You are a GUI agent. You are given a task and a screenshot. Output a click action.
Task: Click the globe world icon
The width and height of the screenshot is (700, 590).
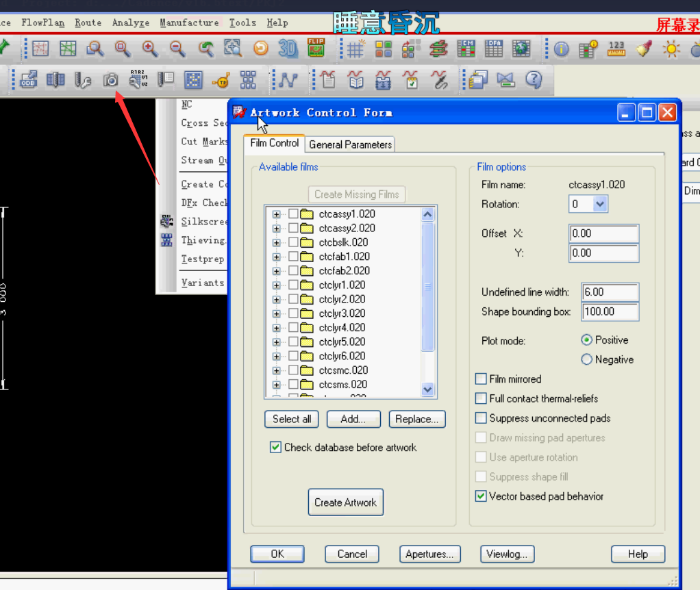click(x=521, y=48)
